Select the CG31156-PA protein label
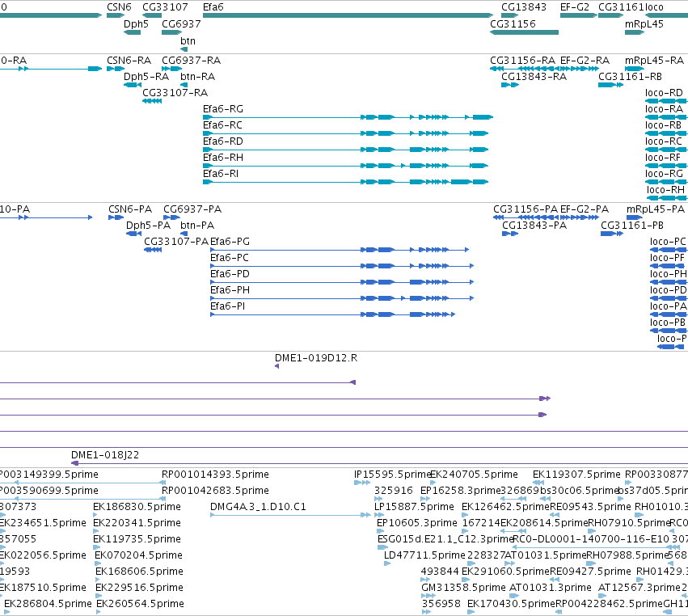The width and height of the screenshot is (688, 616). click(525, 209)
